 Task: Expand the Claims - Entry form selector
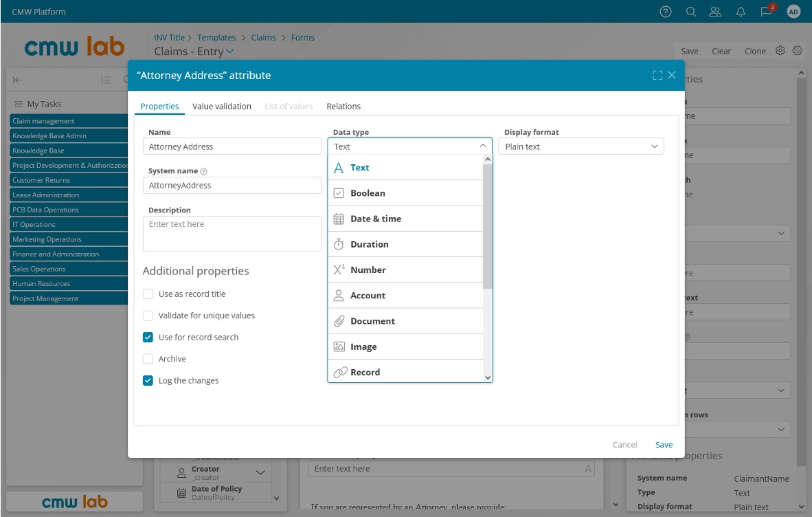230,52
